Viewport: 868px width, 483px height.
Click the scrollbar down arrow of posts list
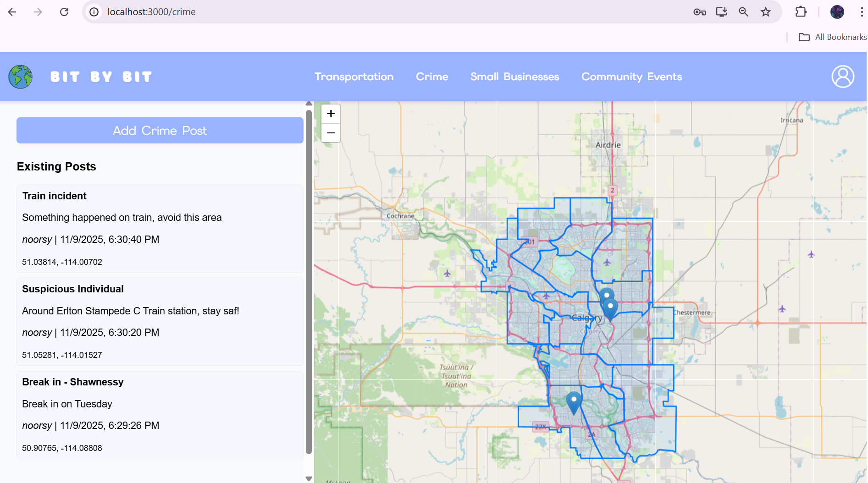tap(309, 479)
